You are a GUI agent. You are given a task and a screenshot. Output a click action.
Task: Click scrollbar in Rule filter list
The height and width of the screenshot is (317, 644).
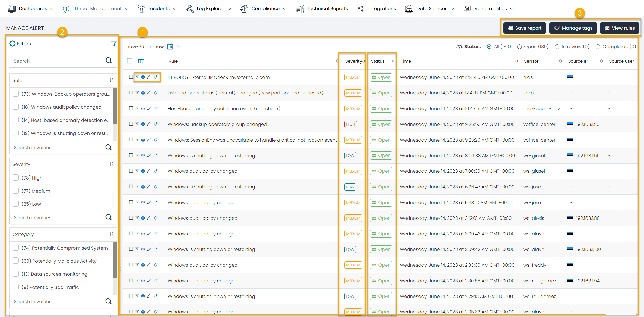115,106
